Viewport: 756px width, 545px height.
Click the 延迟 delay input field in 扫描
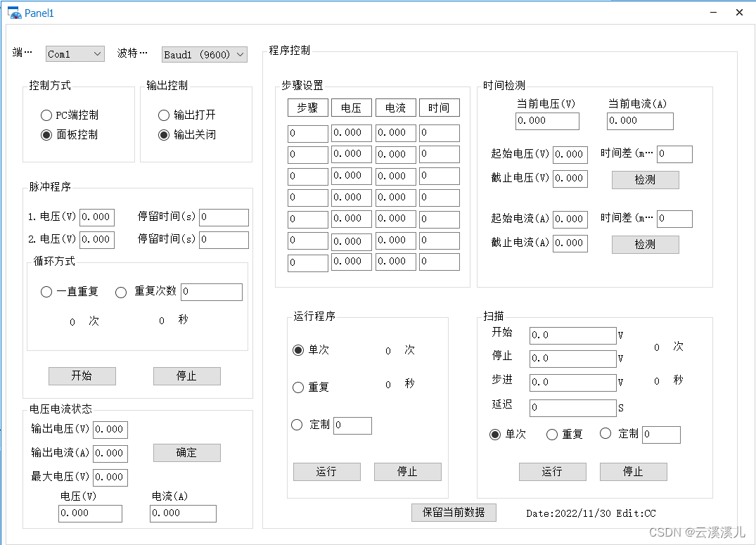click(572, 408)
